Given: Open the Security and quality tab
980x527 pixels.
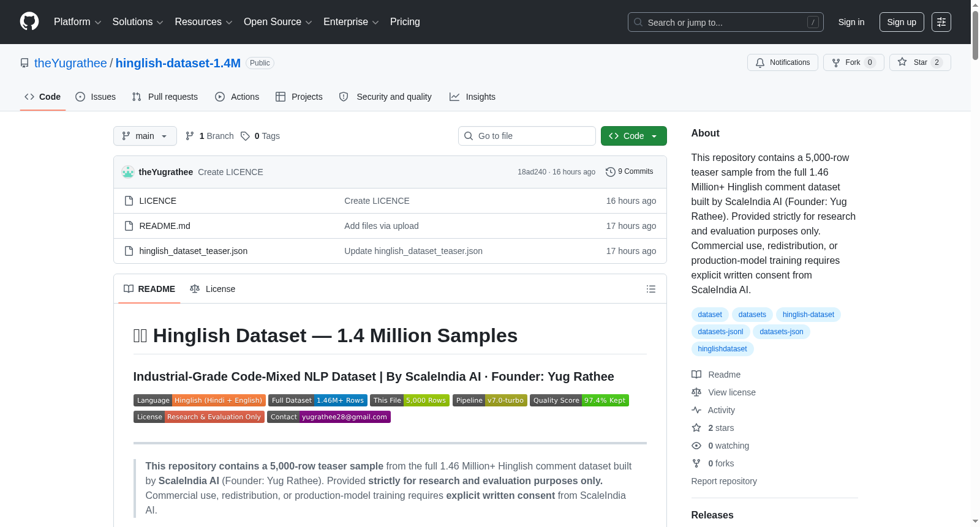Looking at the screenshot, I should click(x=385, y=97).
